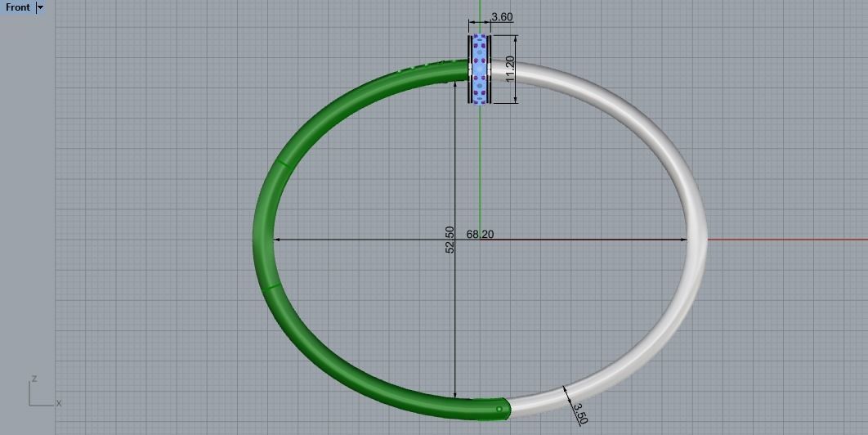Select the blue gemstone clasp at top
The image size is (868, 435).
(480, 69)
